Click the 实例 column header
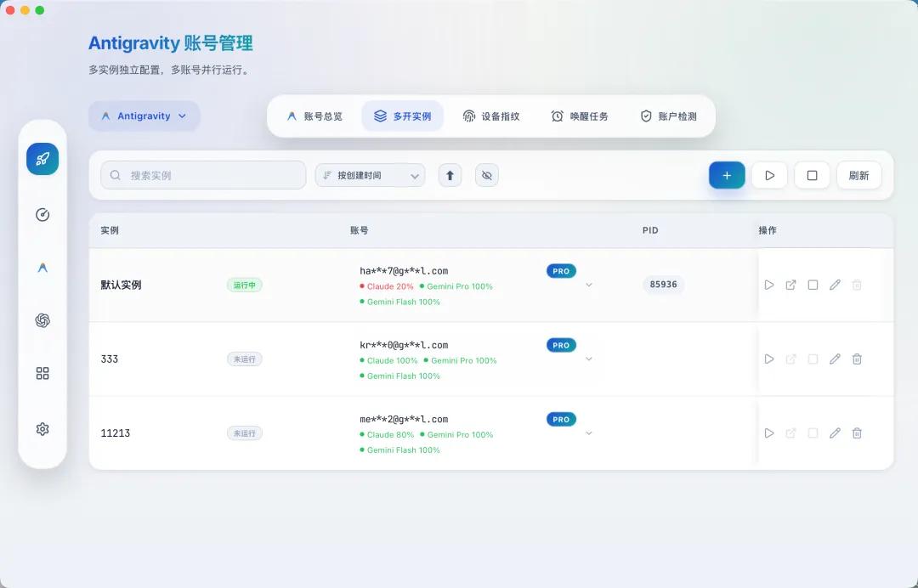The height and width of the screenshot is (588, 918). 110,230
